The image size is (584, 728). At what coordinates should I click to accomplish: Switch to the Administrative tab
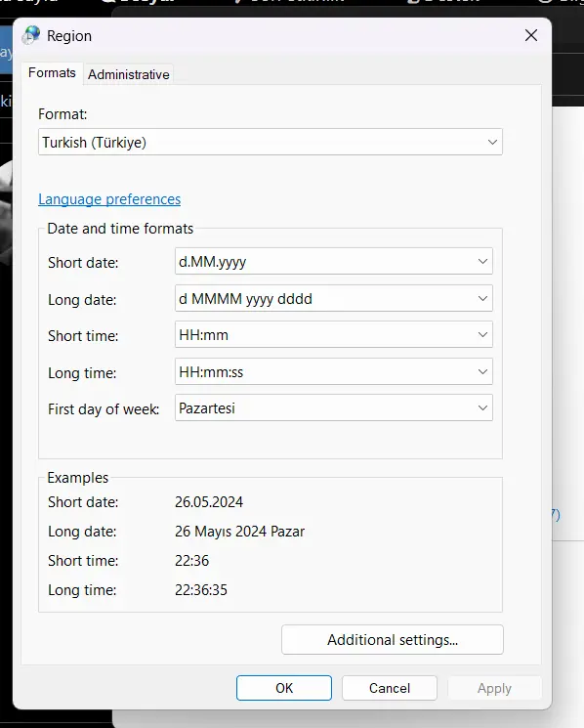[x=129, y=74]
